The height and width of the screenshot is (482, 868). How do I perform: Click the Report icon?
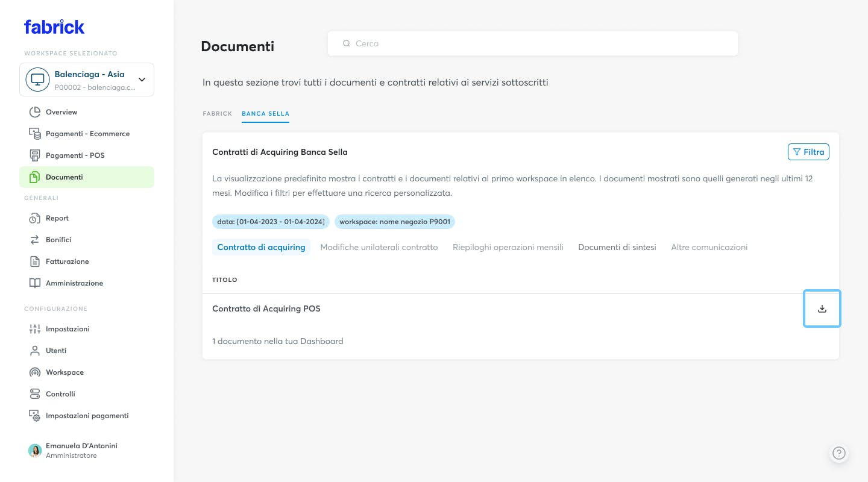(x=35, y=218)
